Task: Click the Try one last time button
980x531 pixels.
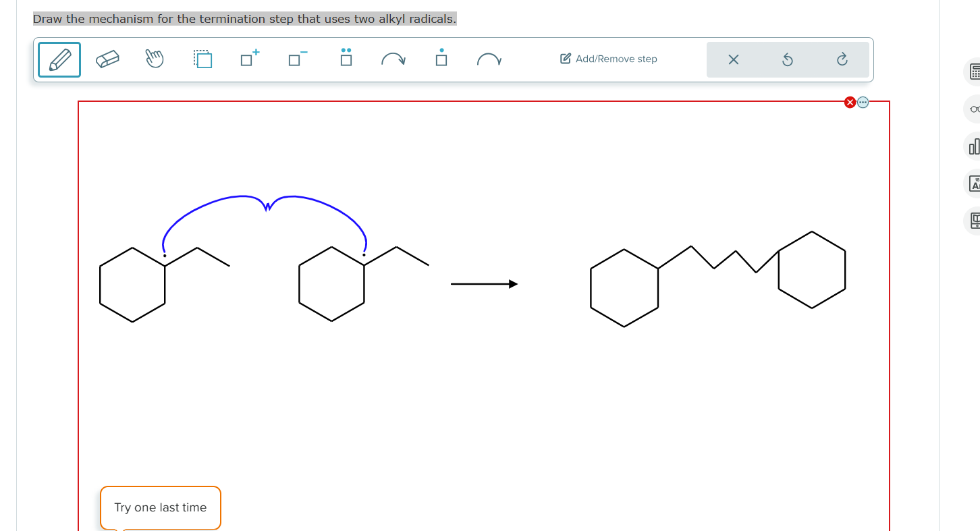Action: pyautogui.click(x=160, y=507)
